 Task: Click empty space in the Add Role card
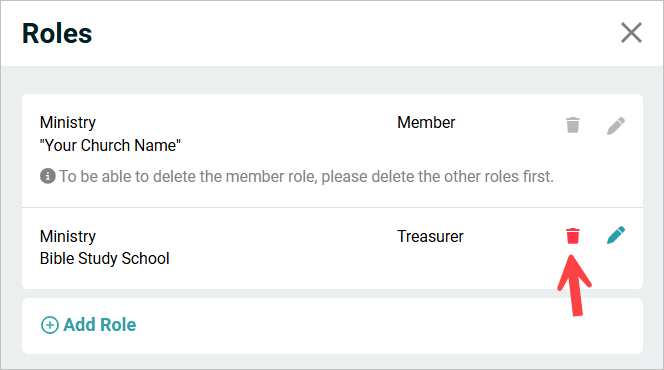(x=381, y=326)
